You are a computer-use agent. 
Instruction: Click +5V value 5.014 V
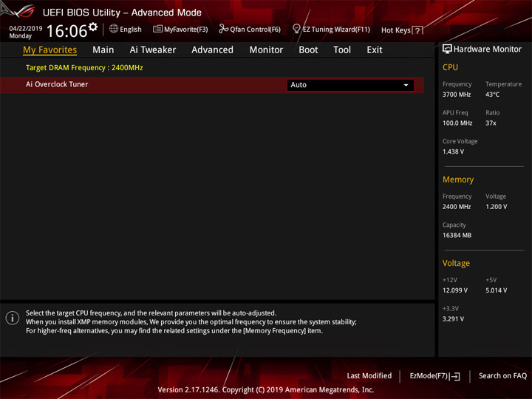coord(497,290)
